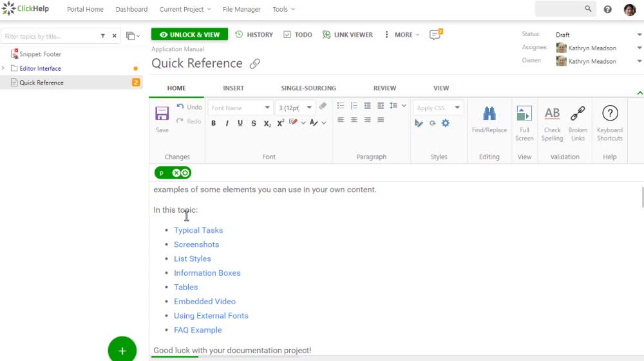
Task: Open font color dropdown arrow
Action: tap(324, 122)
